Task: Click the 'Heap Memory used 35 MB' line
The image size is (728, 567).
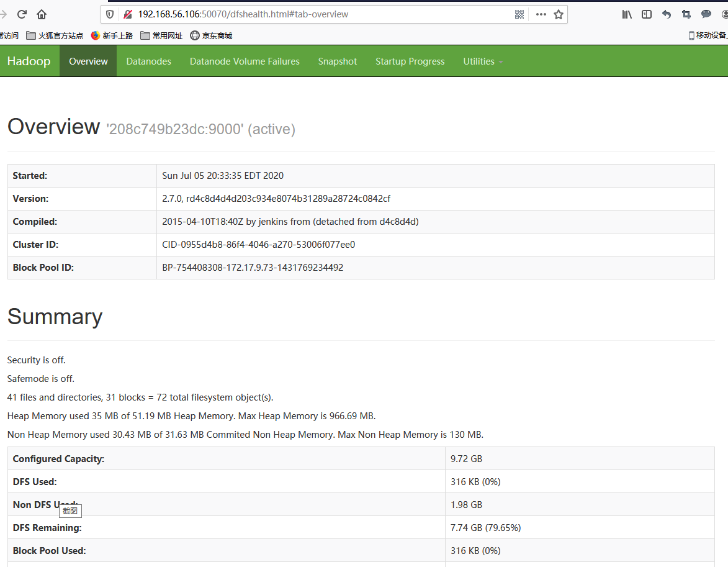Action: pyautogui.click(x=191, y=416)
